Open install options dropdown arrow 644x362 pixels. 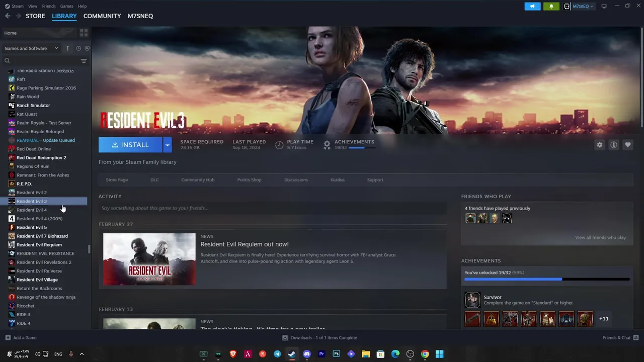click(167, 145)
